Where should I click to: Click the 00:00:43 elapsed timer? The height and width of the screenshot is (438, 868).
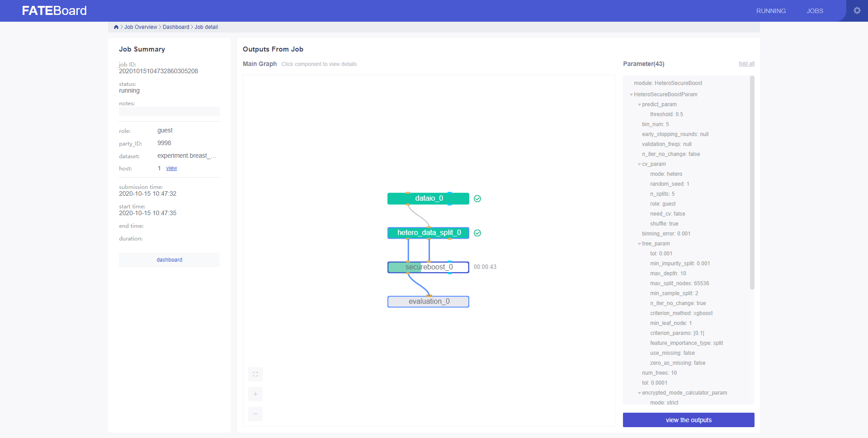(x=485, y=267)
